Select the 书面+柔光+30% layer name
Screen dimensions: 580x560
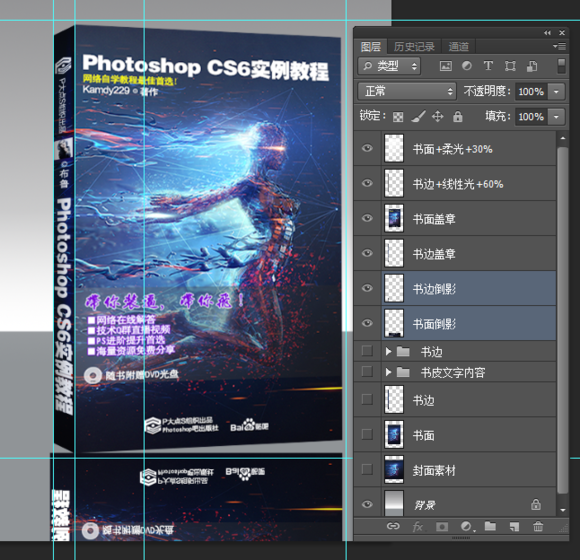tap(453, 149)
